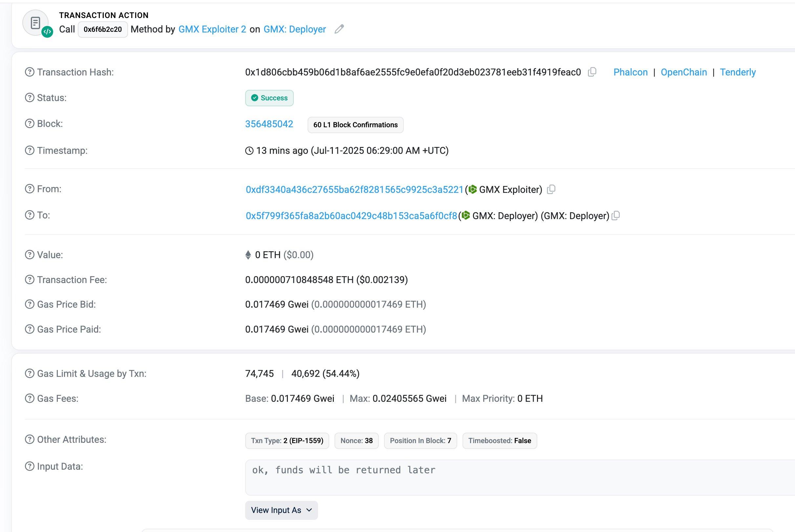Click help icon next to Transaction Hash
Screen dimensions: 795x532
(x=30, y=72)
